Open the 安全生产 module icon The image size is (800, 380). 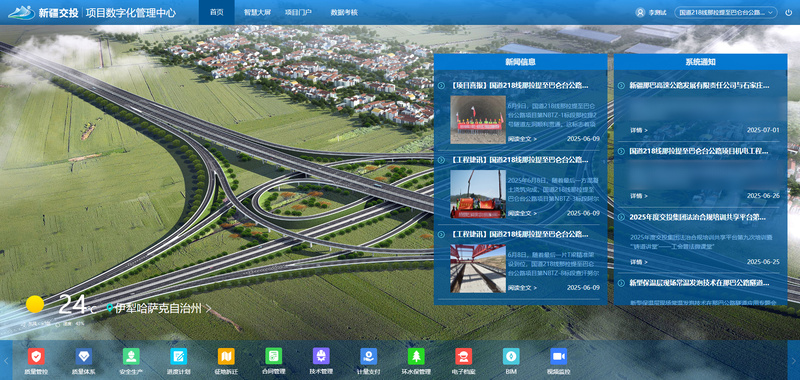click(131, 356)
